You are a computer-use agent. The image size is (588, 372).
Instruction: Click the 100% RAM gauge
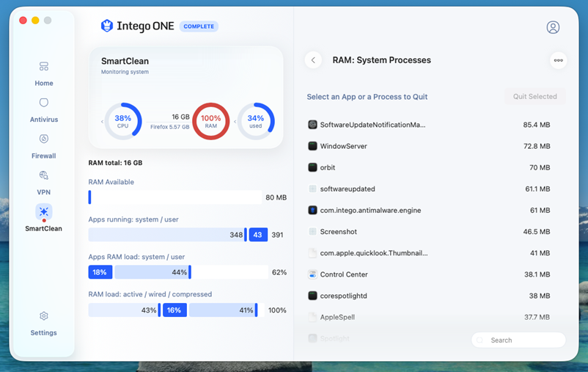coord(210,121)
